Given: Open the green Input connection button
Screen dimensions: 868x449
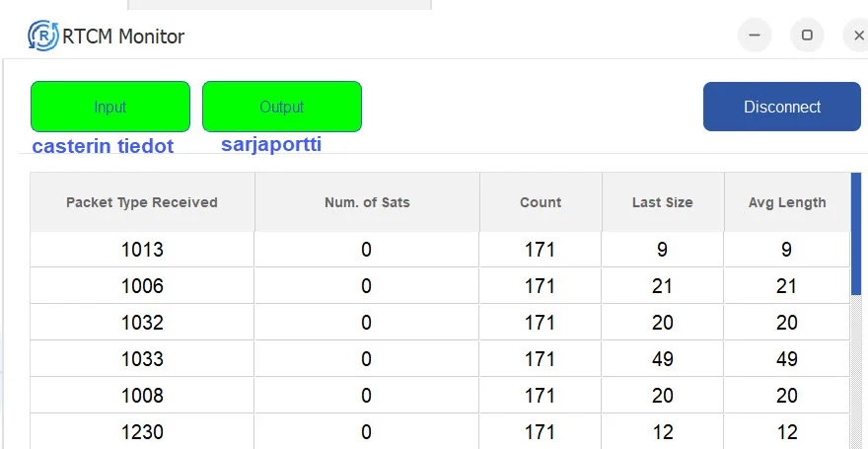Looking at the screenshot, I should pyautogui.click(x=110, y=107).
